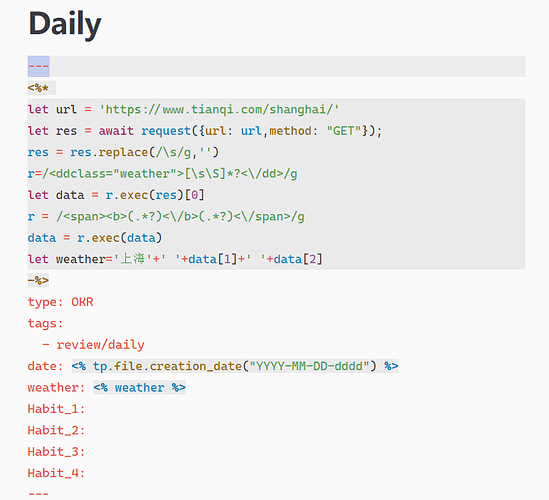Click the <% weather %> template tag
Screen dimensions: 549x500
point(139,387)
